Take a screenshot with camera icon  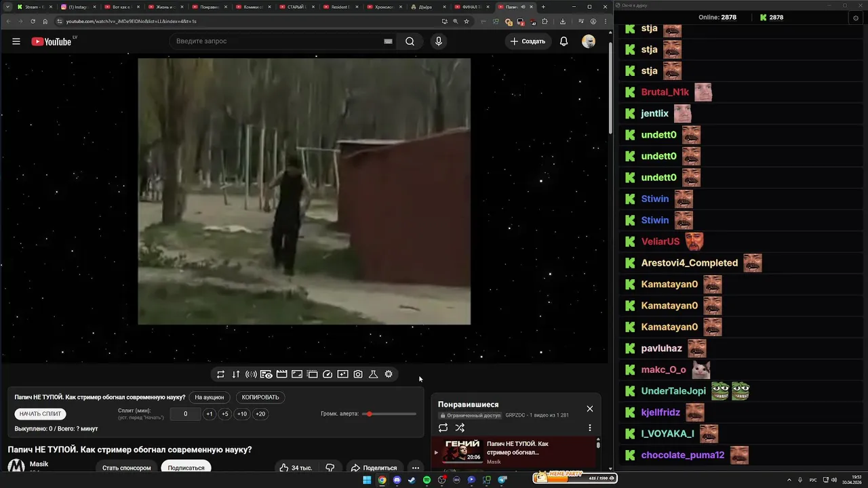point(358,374)
